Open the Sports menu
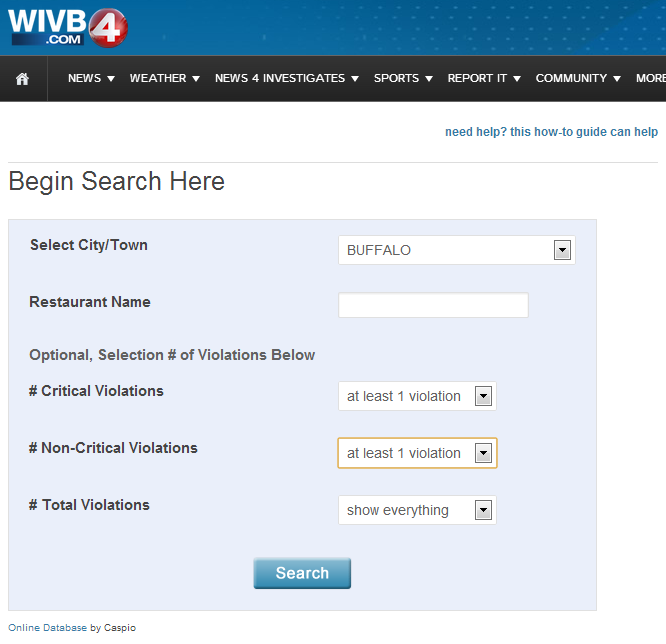Viewport: 666px width, 644px height. point(403,79)
